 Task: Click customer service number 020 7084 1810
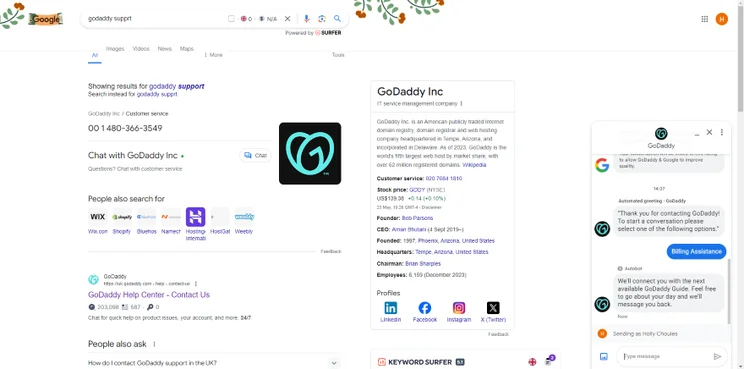click(444, 178)
